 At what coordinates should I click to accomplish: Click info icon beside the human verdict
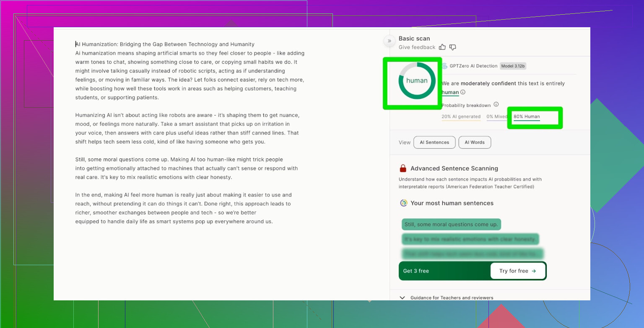click(x=463, y=92)
